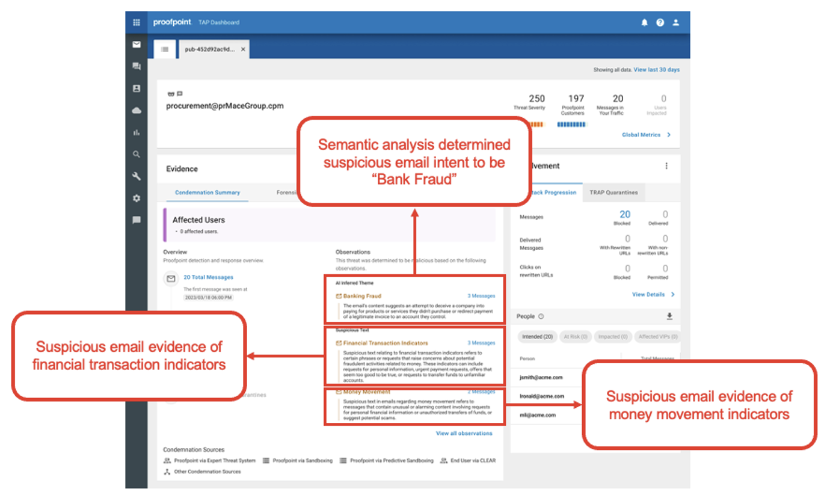The height and width of the screenshot is (504, 824).
Task: Click the info icon next to People
Action: coord(541,316)
